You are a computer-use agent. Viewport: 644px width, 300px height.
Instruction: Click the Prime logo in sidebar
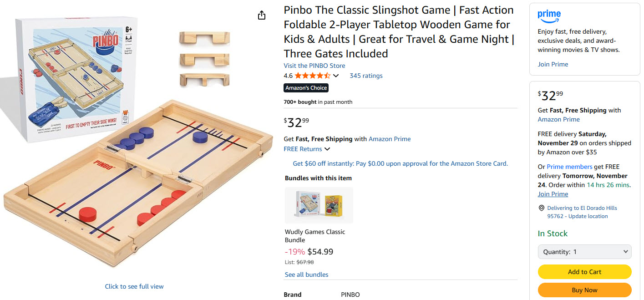click(x=549, y=16)
